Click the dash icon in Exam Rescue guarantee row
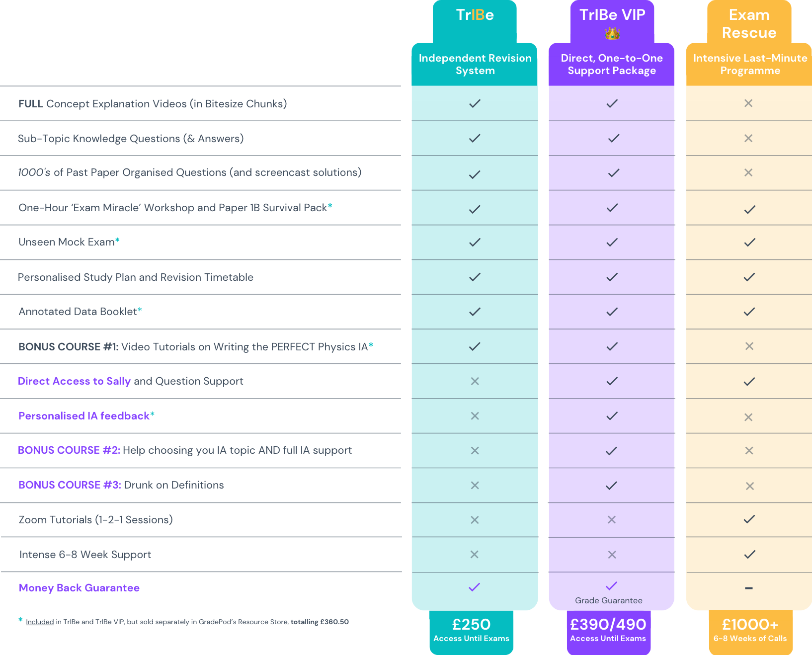 click(x=749, y=588)
